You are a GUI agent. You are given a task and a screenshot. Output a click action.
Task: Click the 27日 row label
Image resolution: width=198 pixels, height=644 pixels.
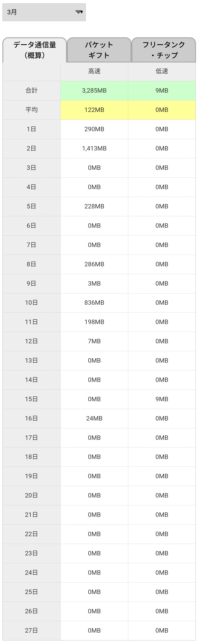tap(31, 630)
